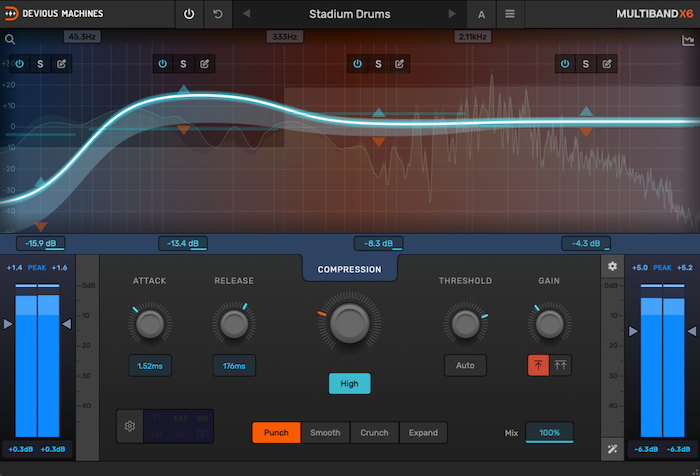Viewport: 700px width, 476px height.
Task: Click the orange down-triangle on the lowest band
Action: click(x=41, y=226)
